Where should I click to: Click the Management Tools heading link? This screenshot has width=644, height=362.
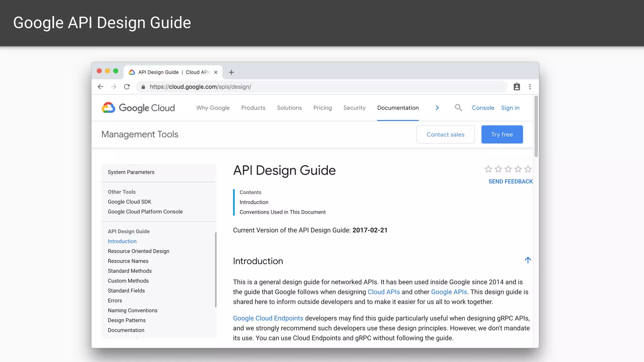140,134
